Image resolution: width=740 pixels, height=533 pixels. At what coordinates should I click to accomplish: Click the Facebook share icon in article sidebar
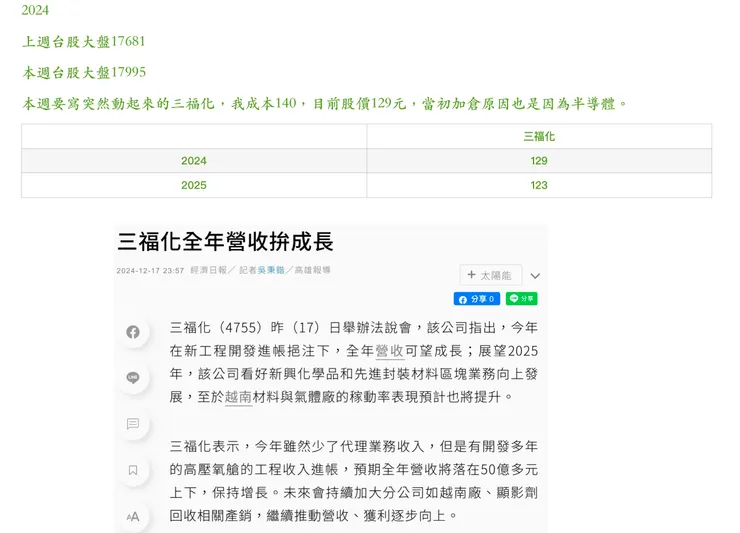pos(133,332)
